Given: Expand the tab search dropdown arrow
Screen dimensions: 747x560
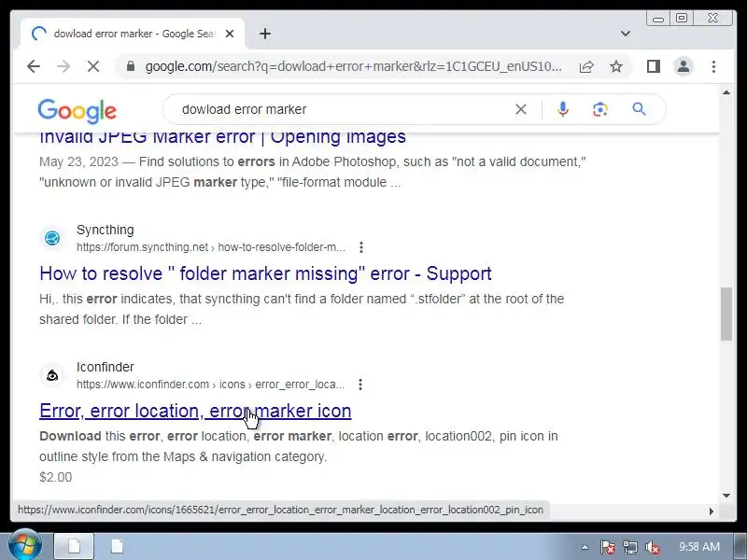Looking at the screenshot, I should coord(626,34).
